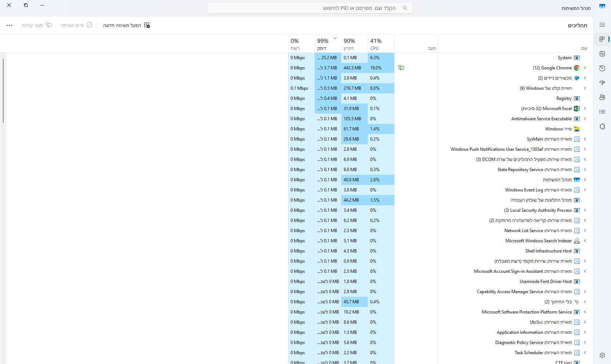Expand the Google Chrome (12) process group
Viewport: 611px width, 364px height.
tap(585, 68)
